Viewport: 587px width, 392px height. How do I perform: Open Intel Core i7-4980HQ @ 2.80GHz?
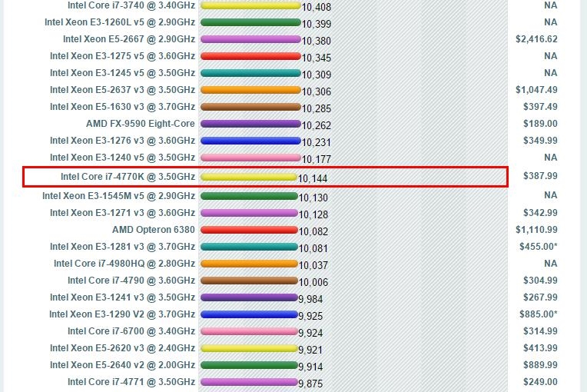point(124,264)
